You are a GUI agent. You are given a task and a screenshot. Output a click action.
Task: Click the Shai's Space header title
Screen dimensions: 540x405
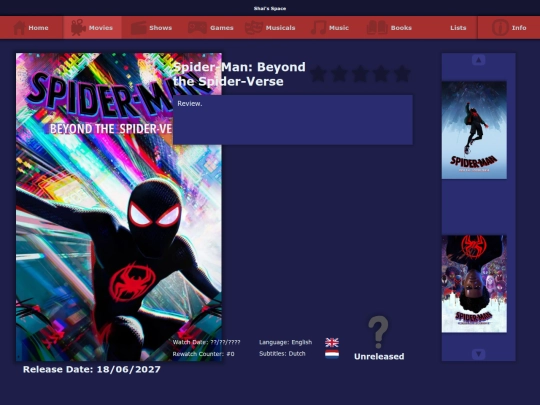tap(270, 8)
